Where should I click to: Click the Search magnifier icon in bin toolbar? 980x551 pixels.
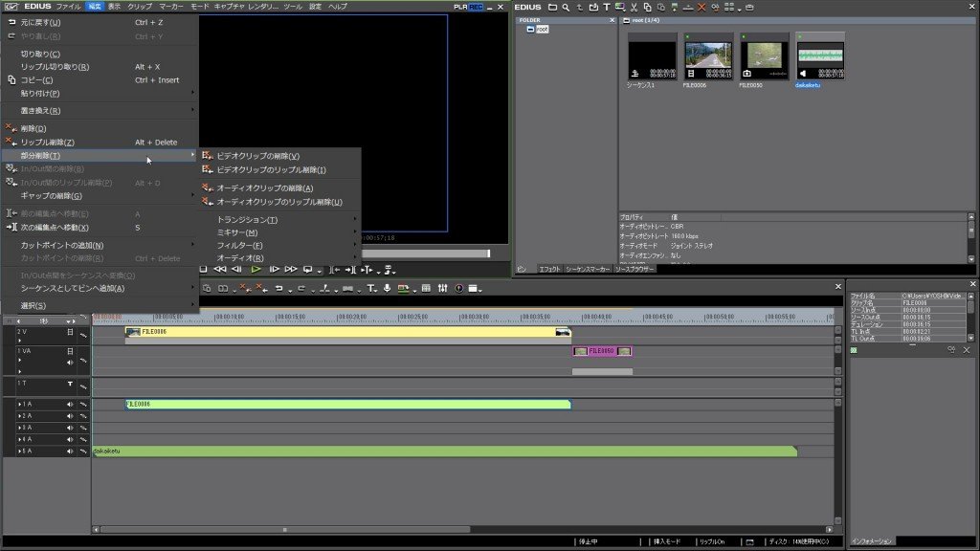coord(566,8)
